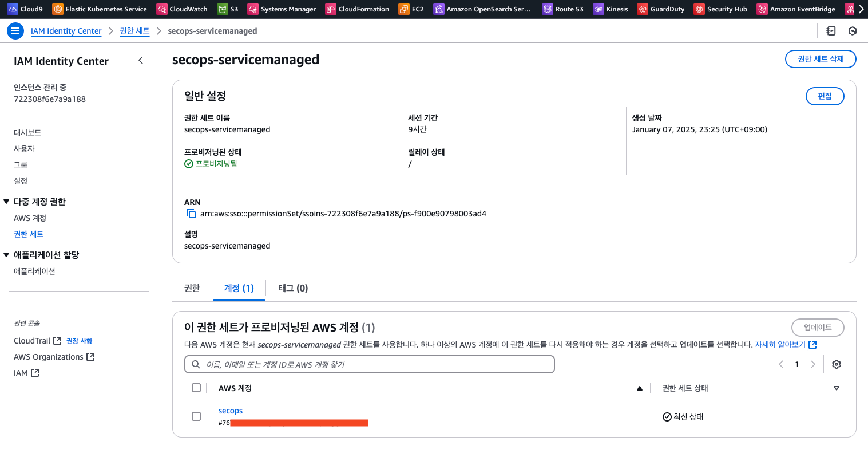Copy the permission set ARN

[191, 214]
